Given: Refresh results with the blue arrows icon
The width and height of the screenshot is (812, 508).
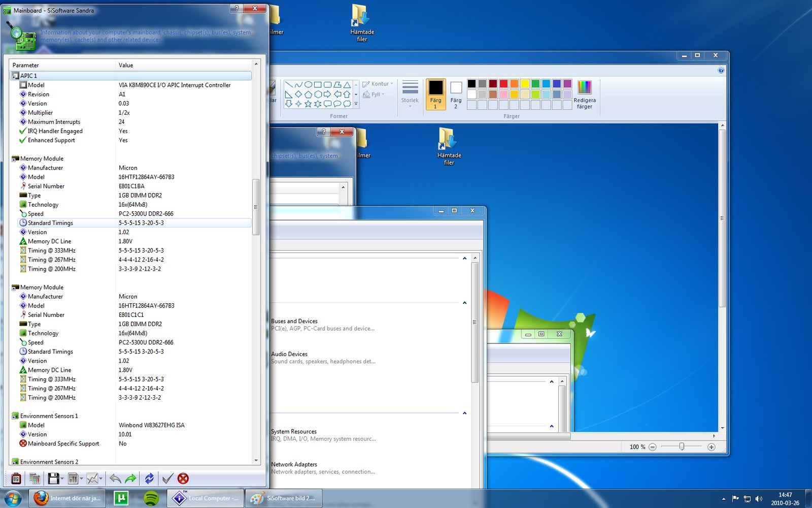Looking at the screenshot, I should point(149,479).
